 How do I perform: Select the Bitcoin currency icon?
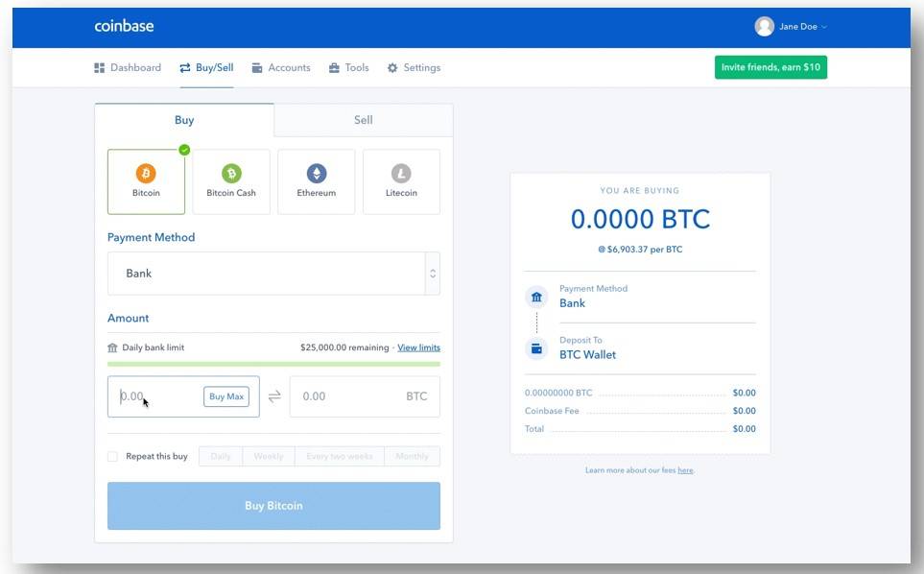(x=146, y=174)
